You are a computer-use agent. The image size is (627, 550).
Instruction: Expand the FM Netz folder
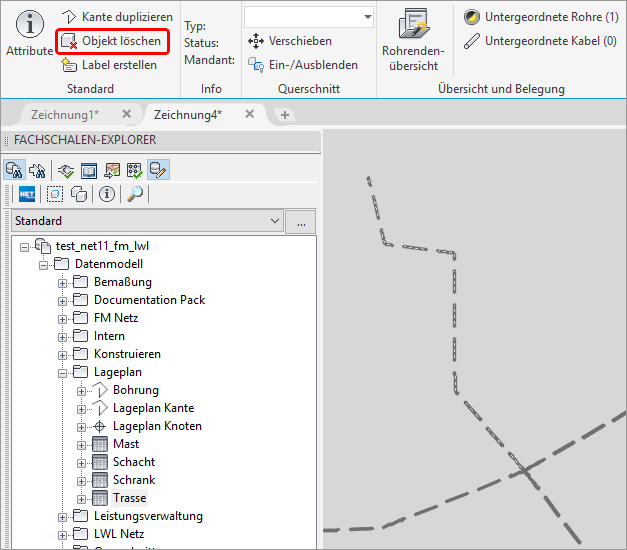click(x=62, y=319)
